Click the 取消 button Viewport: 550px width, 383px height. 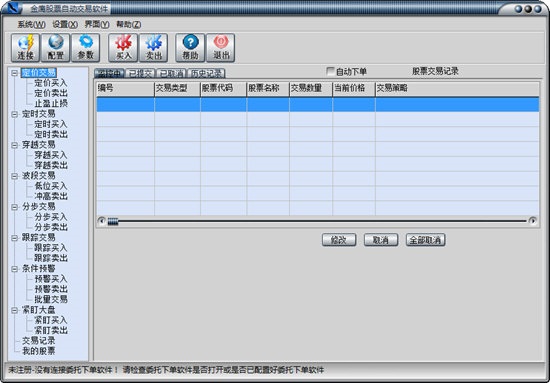(381, 240)
